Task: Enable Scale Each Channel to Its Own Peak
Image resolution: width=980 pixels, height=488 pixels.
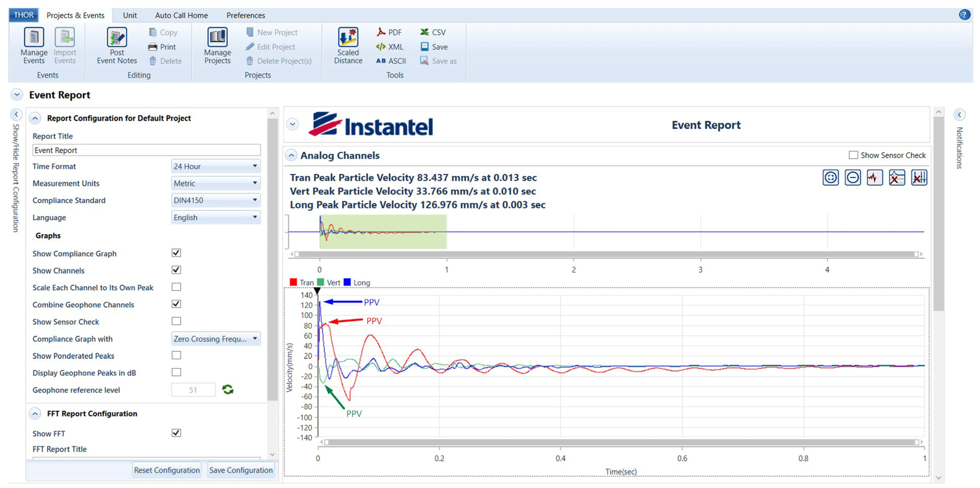Action: [176, 287]
